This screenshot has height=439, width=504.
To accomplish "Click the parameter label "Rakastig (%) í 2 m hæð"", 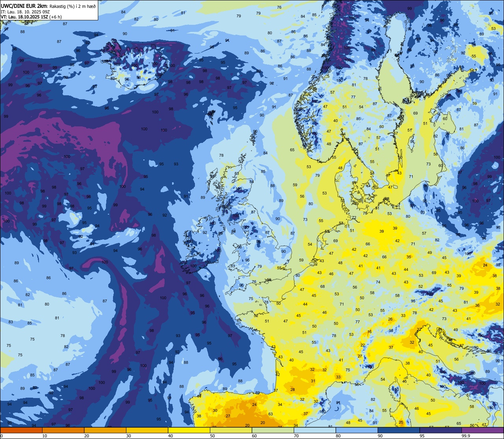I will coord(73,6).
